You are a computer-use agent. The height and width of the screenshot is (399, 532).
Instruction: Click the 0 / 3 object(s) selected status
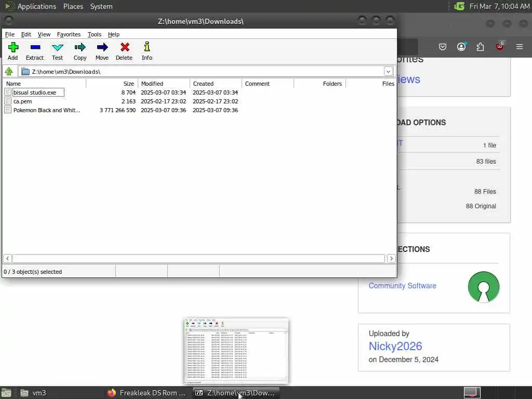coord(33,272)
